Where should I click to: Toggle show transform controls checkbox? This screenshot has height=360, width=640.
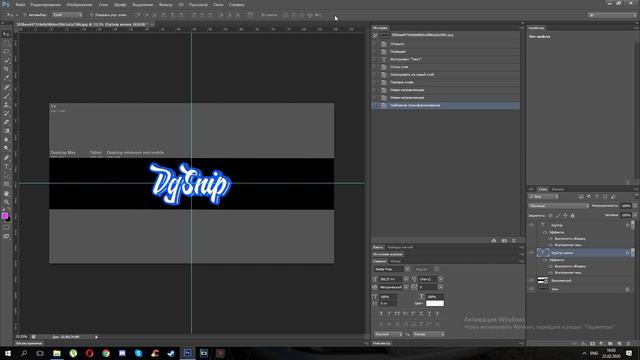tap(91, 15)
